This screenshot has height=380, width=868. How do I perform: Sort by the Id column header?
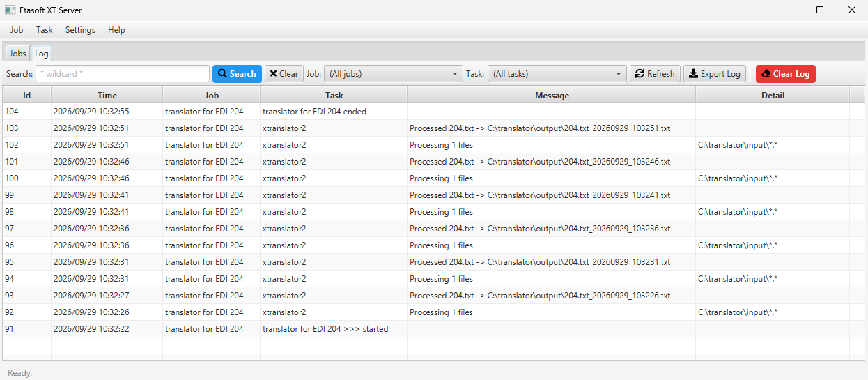coord(27,95)
